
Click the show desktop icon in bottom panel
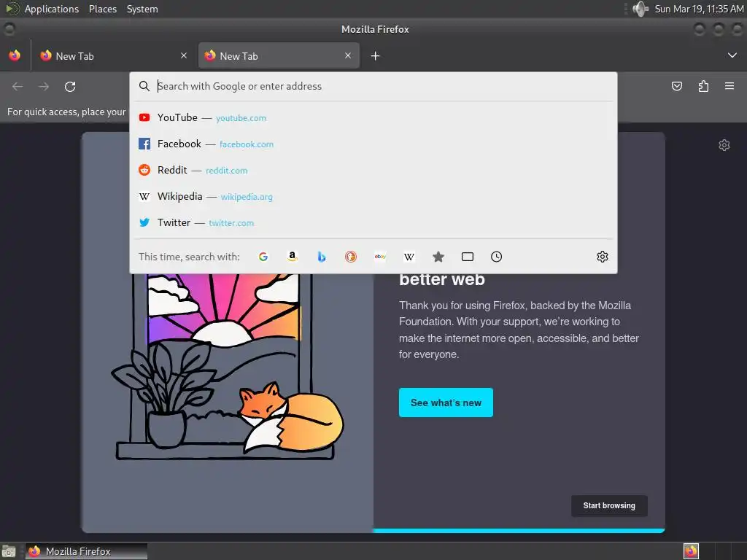[x=9, y=551]
